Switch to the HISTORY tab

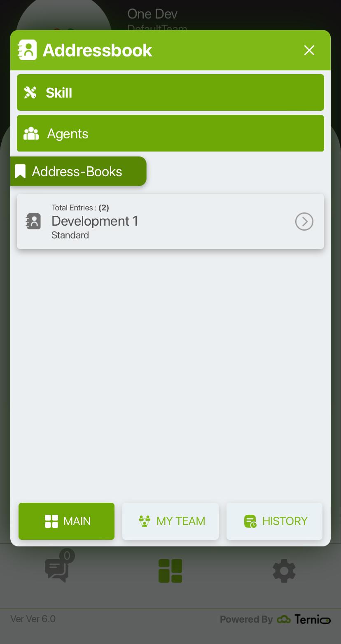click(x=274, y=521)
